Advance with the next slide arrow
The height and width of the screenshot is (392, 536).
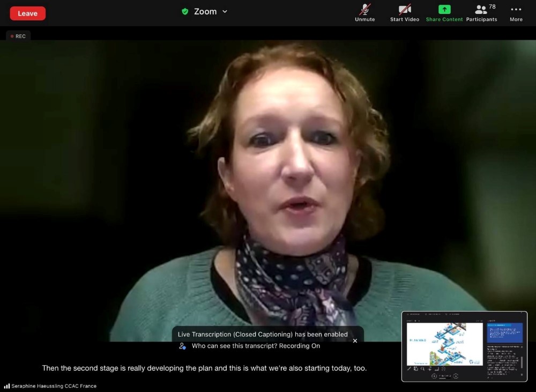pos(455,376)
